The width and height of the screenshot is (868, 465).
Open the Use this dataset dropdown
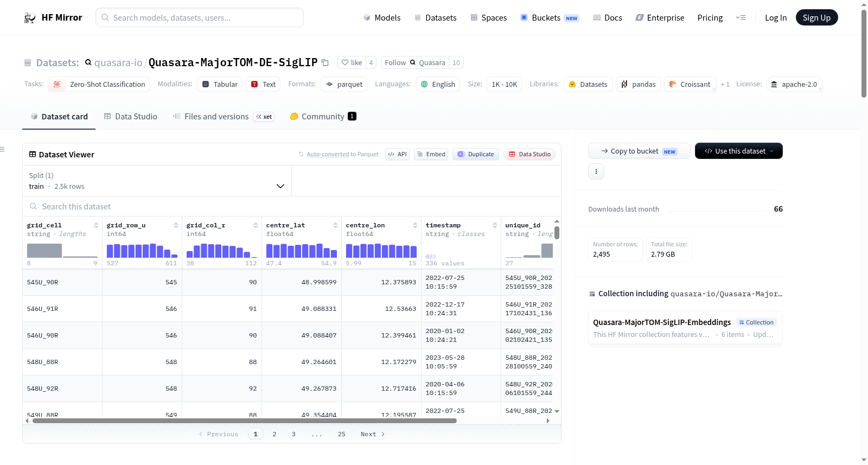[x=739, y=151]
